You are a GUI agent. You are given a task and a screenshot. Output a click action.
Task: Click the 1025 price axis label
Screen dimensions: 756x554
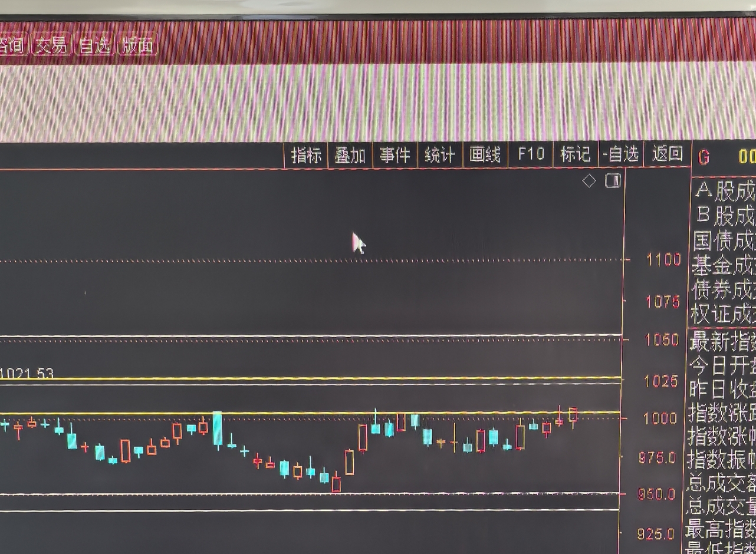[661, 381]
